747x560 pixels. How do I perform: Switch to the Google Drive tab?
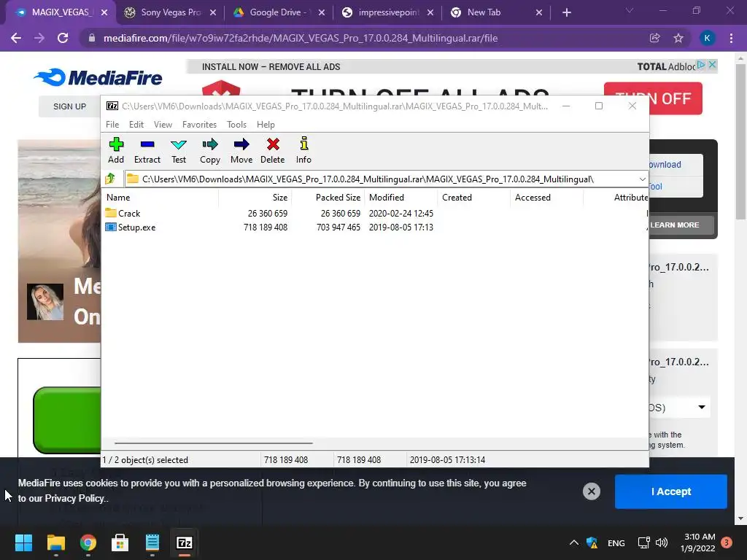(x=279, y=12)
